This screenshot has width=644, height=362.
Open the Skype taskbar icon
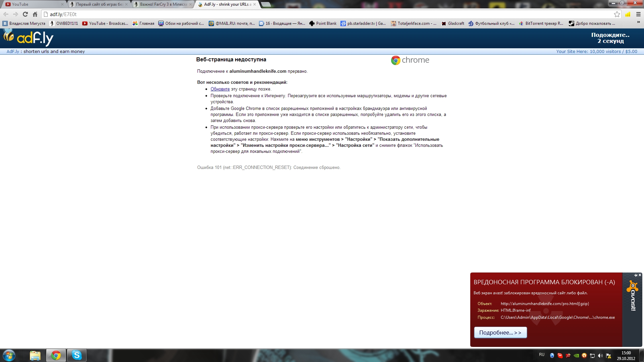77,355
